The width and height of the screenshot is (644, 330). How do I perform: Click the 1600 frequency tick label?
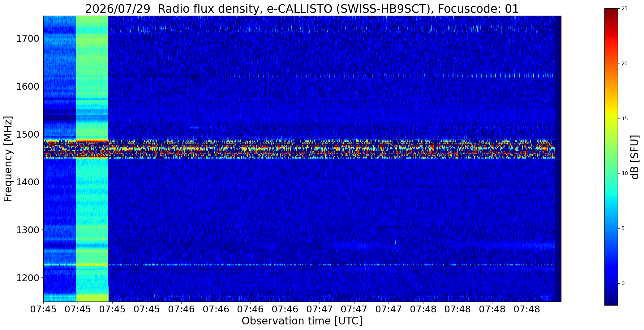[x=28, y=86]
